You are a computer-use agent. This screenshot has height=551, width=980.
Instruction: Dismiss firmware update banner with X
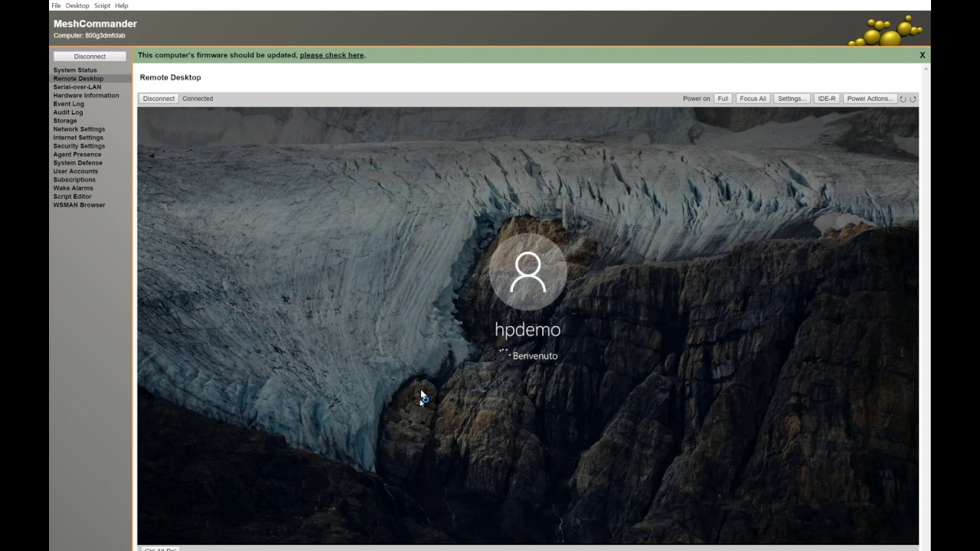click(923, 55)
